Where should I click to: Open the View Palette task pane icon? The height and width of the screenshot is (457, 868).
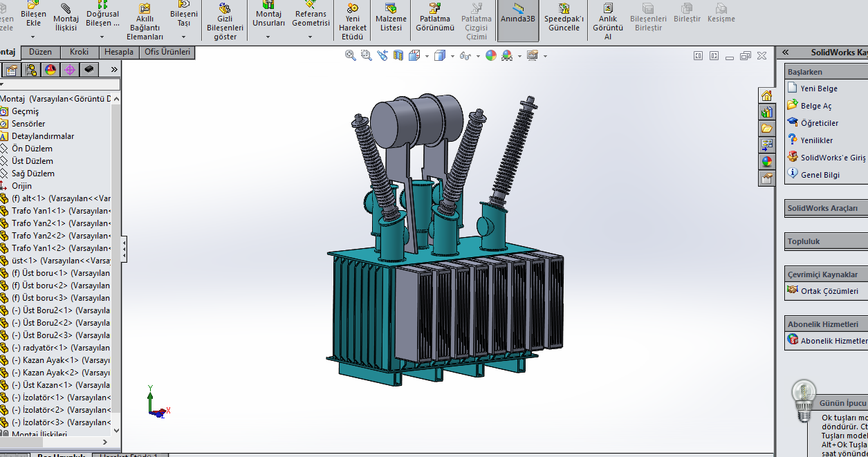(x=766, y=145)
